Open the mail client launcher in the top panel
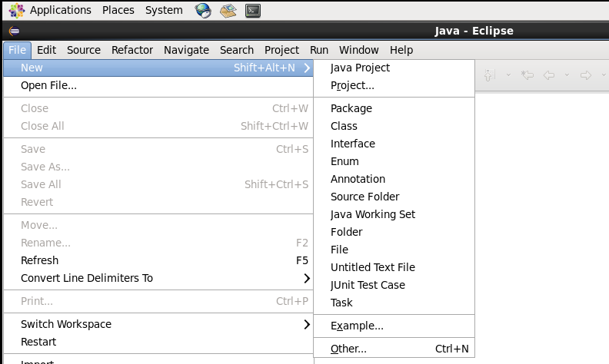Viewport: 609px width, 364px height. point(228,11)
